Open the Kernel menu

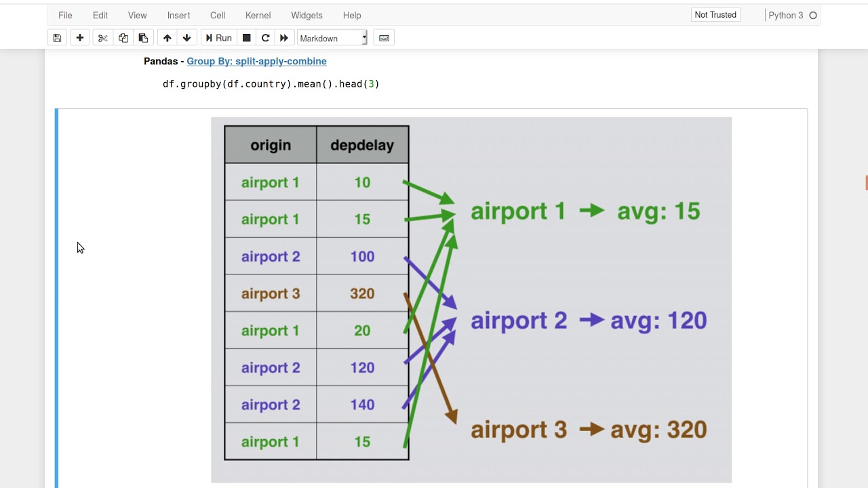coord(258,15)
